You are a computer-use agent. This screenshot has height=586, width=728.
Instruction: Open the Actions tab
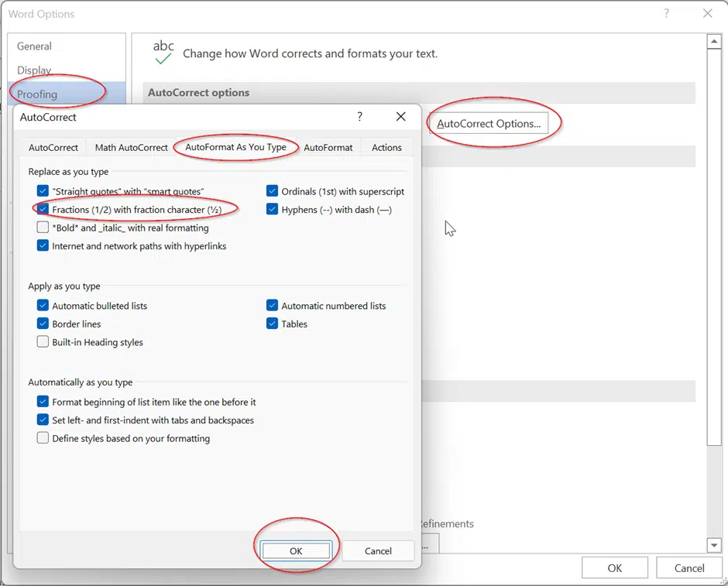pyautogui.click(x=386, y=148)
